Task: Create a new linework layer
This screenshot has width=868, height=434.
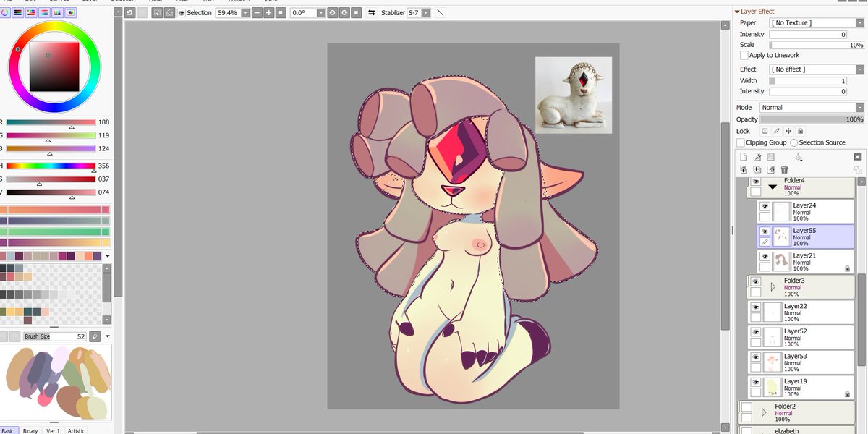Action: tap(757, 156)
